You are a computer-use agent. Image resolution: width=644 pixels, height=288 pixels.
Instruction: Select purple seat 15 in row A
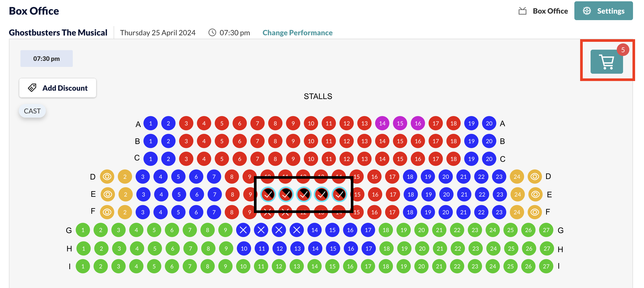coord(400,123)
